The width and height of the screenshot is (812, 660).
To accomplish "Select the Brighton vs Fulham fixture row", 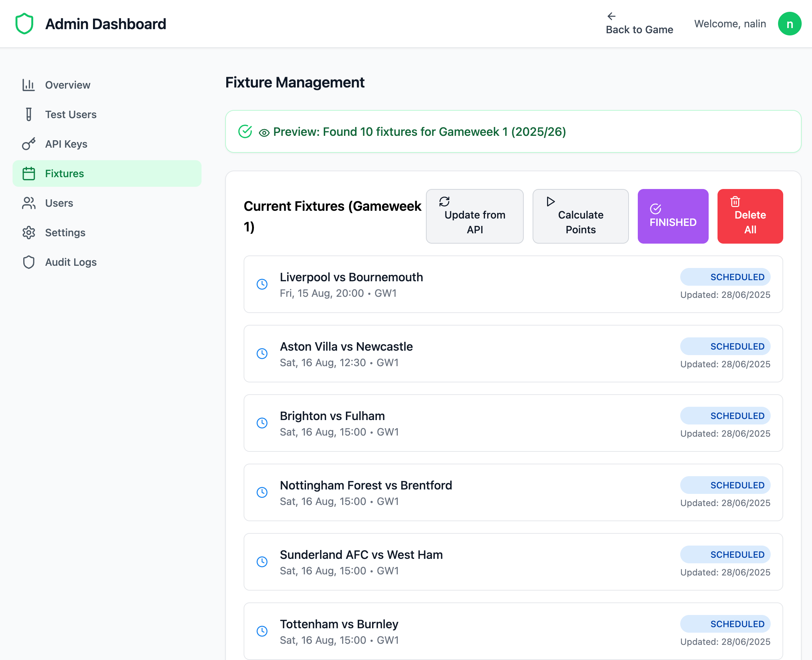I will tap(513, 423).
